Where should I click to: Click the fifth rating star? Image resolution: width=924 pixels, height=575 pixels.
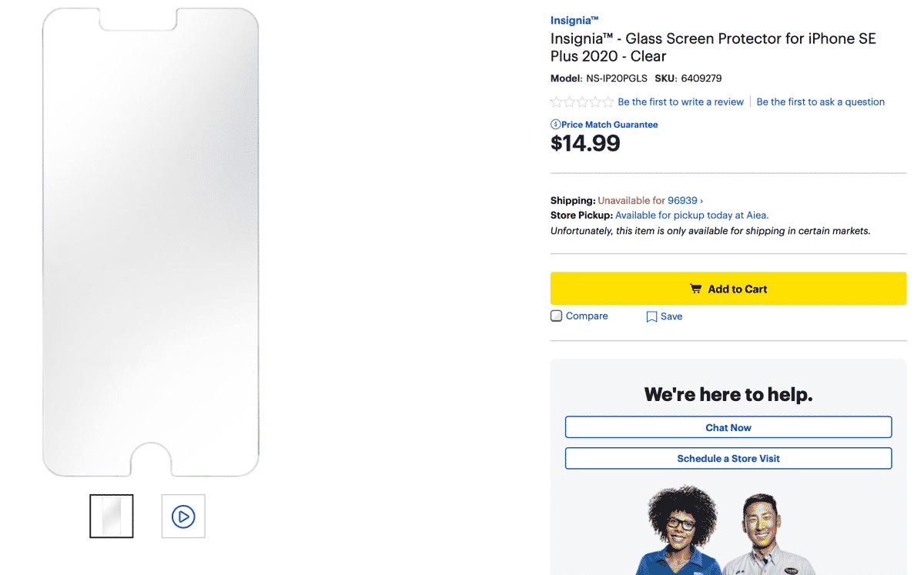(x=608, y=101)
